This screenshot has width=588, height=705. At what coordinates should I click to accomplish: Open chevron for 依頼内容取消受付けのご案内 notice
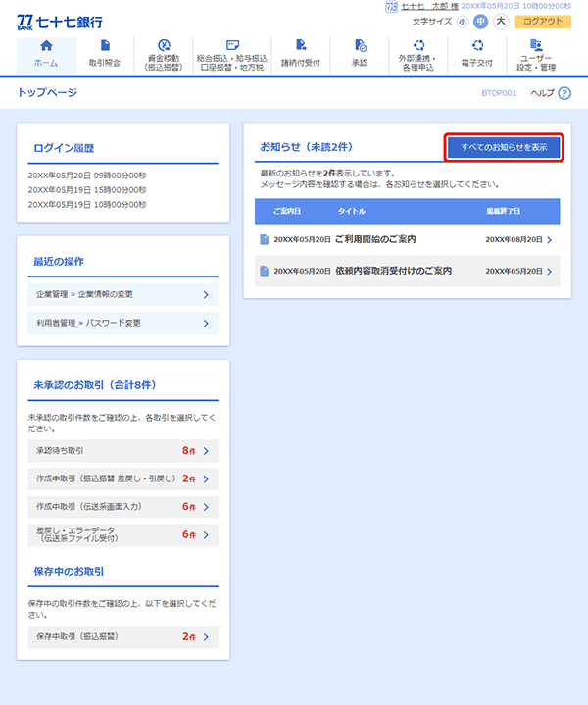click(x=550, y=272)
